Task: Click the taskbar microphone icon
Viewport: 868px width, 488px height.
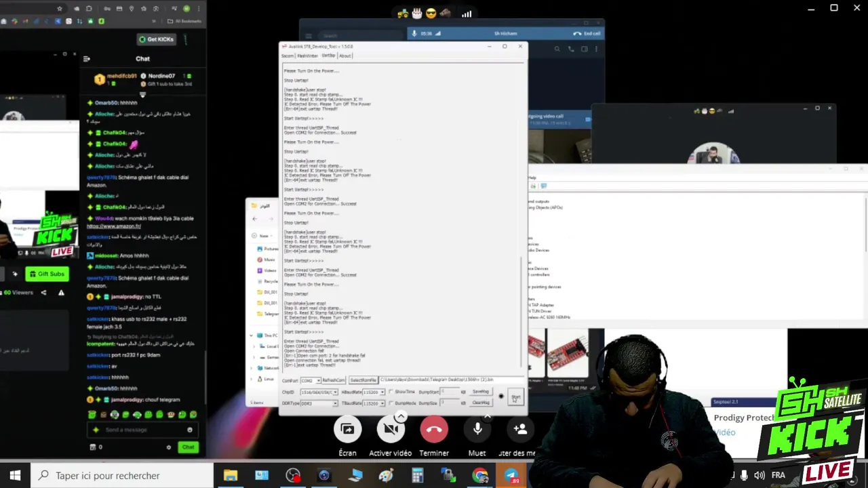Action: pos(744,475)
